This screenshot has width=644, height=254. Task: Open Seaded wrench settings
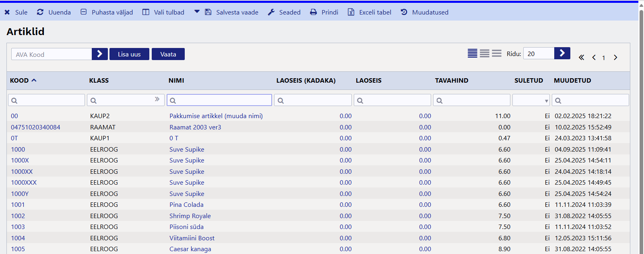click(271, 12)
